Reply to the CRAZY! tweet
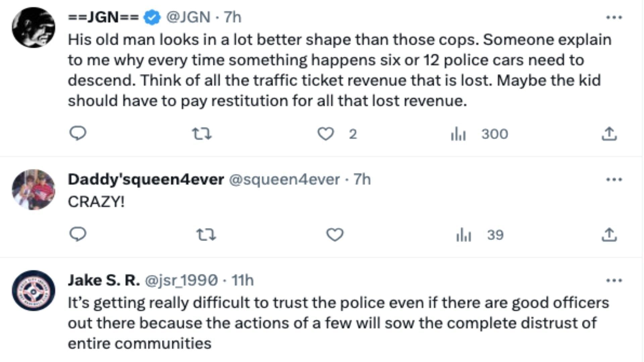Image resolution: width=644 pixels, height=362 pixels. tap(78, 234)
